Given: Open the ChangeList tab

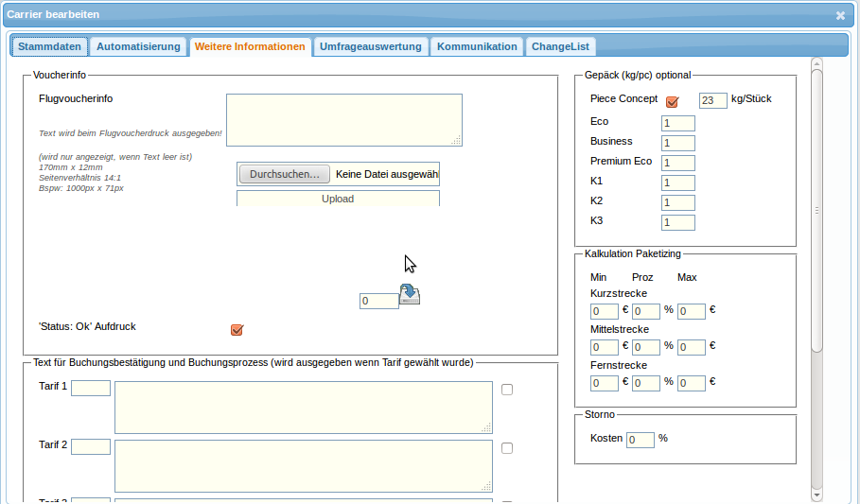Looking at the screenshot, I should (561, 46).
